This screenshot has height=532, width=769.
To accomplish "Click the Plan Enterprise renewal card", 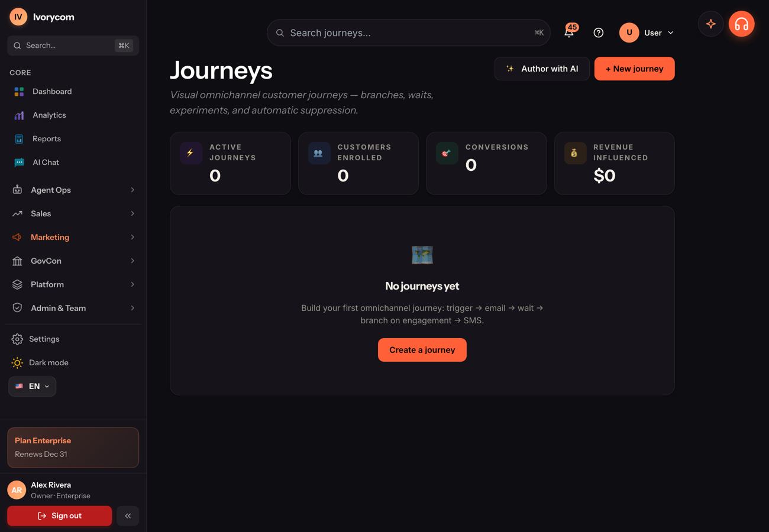I will click(x=73, y=447).
